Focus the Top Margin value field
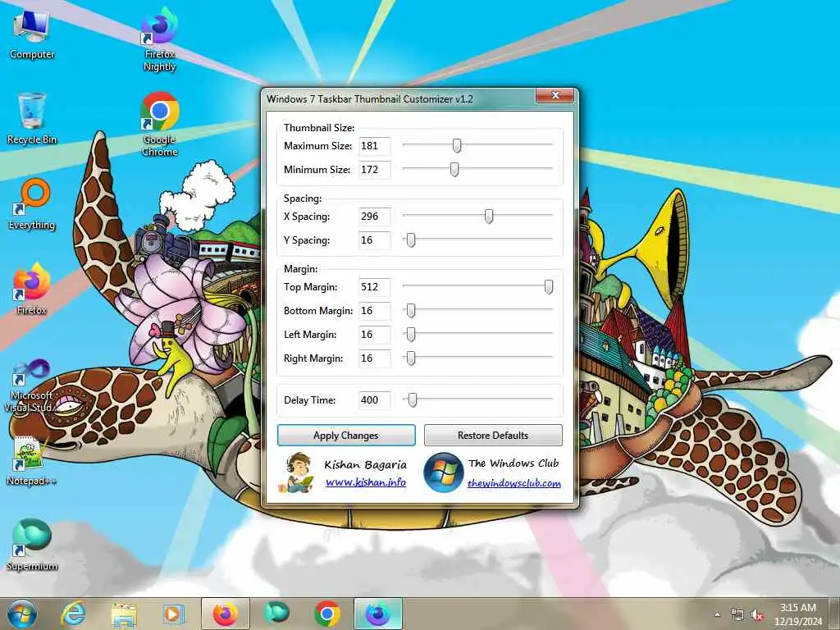 click(374, 287)
